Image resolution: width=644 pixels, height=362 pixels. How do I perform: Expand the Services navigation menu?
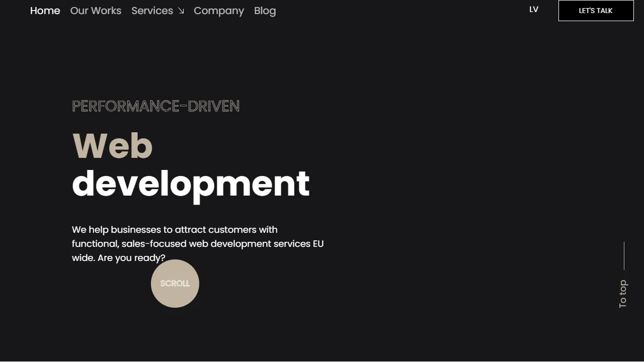tap(152, 11)
